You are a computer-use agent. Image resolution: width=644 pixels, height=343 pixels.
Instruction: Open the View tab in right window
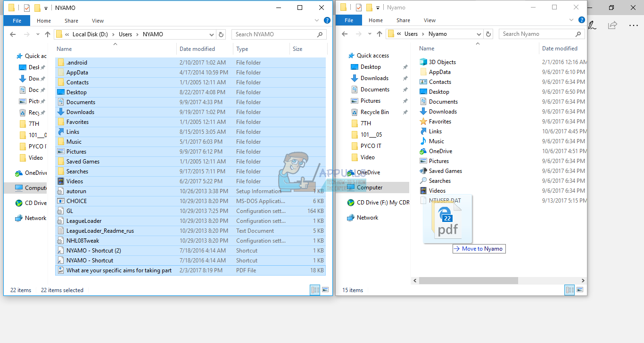pyautogui.click(x=429, y=20)
